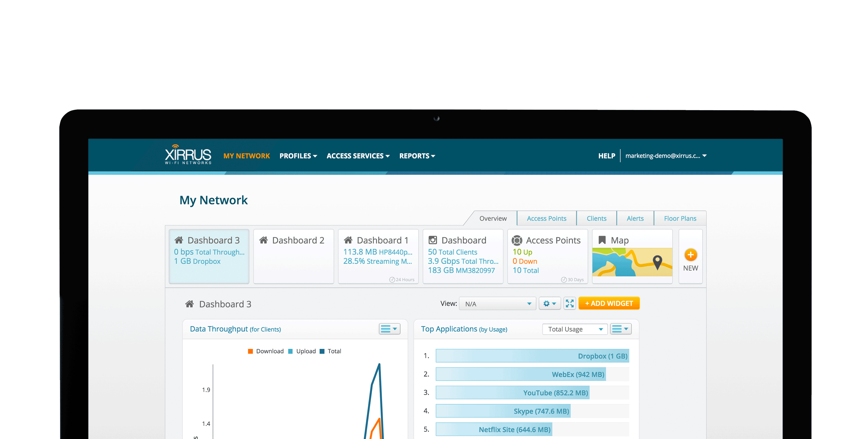Image resolution: width=868 pixels, height=439 pixels.
Task: Go to MY NETWORK in navigation
Action: tap(246, 156)
